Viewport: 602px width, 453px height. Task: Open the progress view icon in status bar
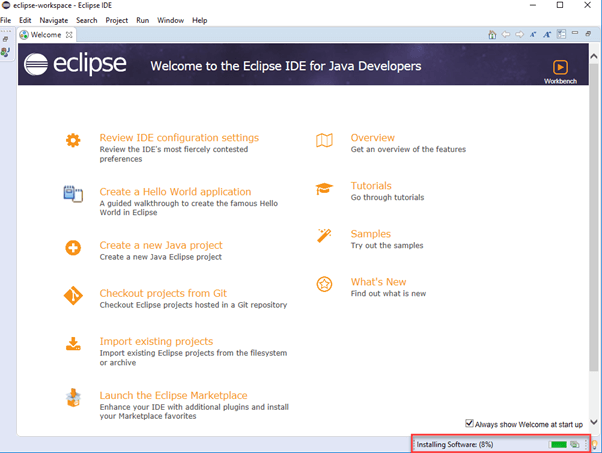(x=575, y=443)
